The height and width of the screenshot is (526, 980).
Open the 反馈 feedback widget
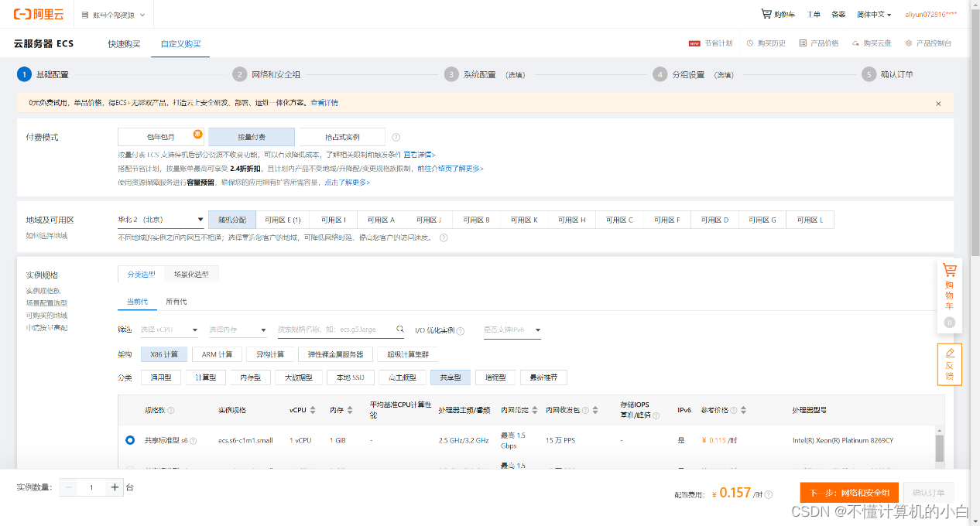point(950,364)
